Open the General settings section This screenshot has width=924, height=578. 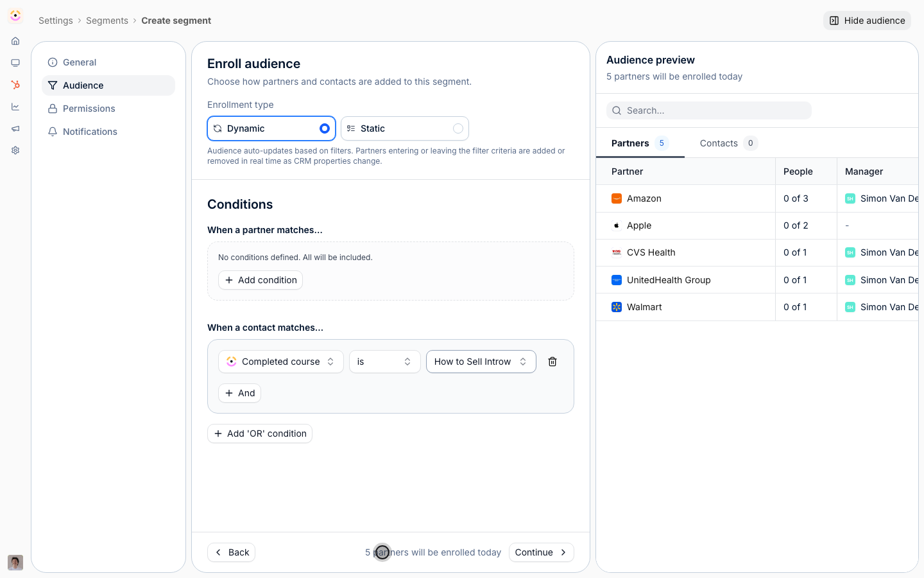point(108,62)
